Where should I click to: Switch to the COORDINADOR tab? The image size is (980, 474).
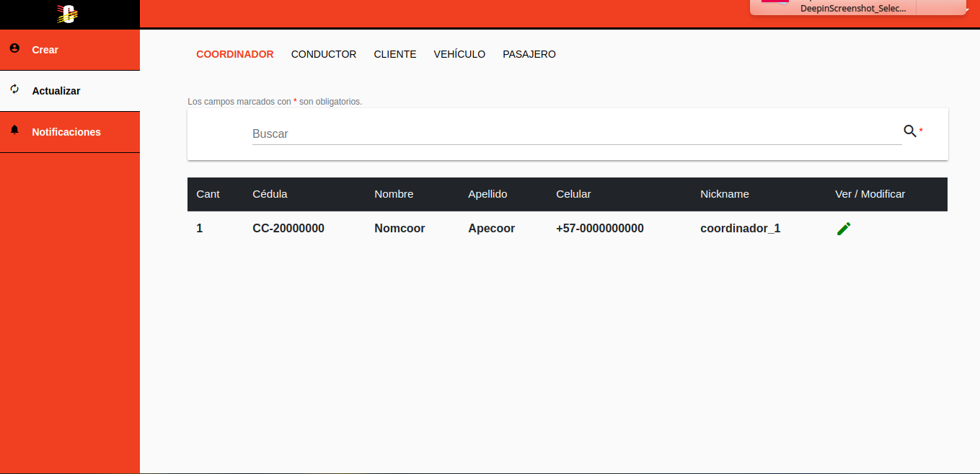235,54
